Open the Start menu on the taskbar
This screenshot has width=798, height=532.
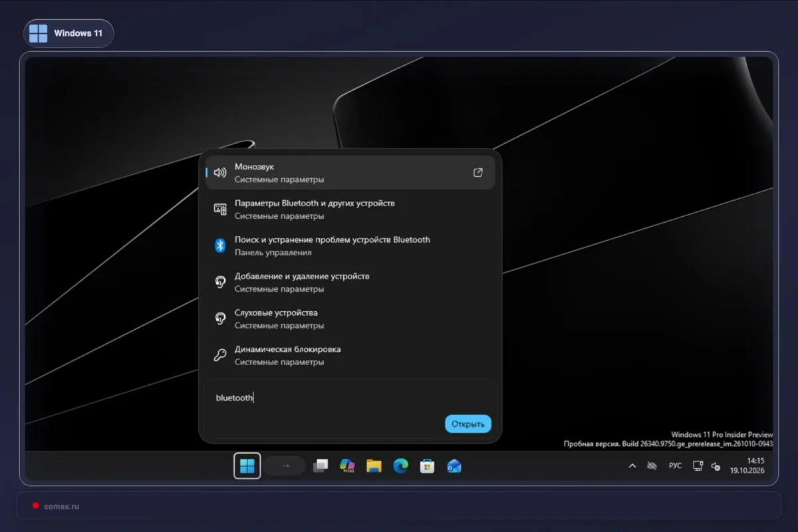pos(247,466)
